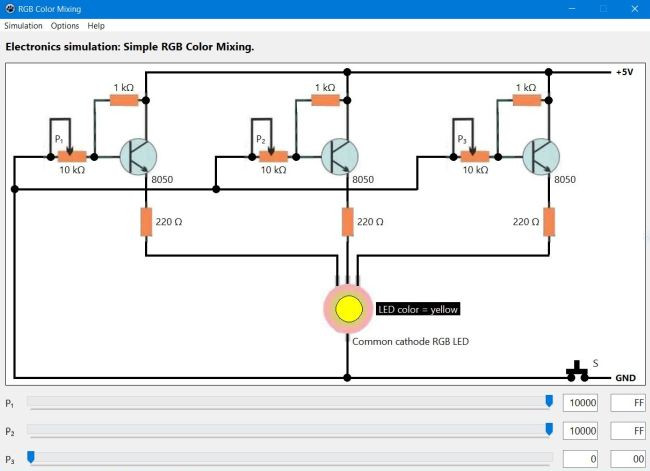Click the third 8050 transistor symbol
The height and width of the screenshot is (471, 650).
541,157
